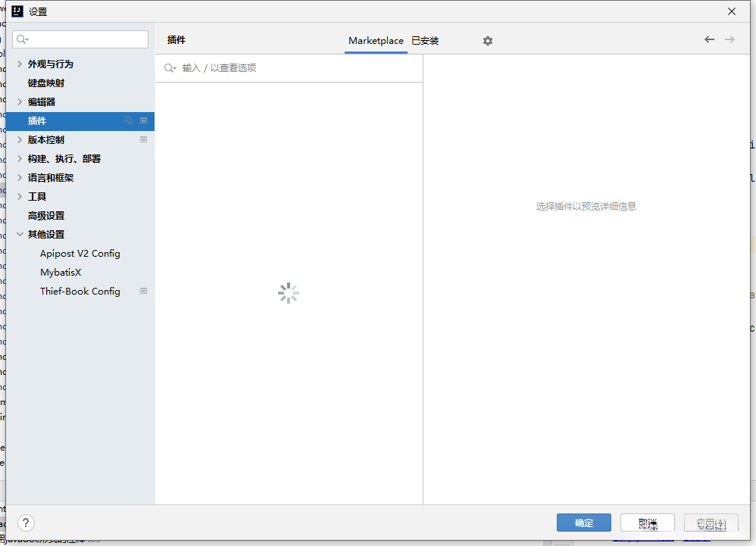Open the plugin settings gear icon

coord(487,40)
